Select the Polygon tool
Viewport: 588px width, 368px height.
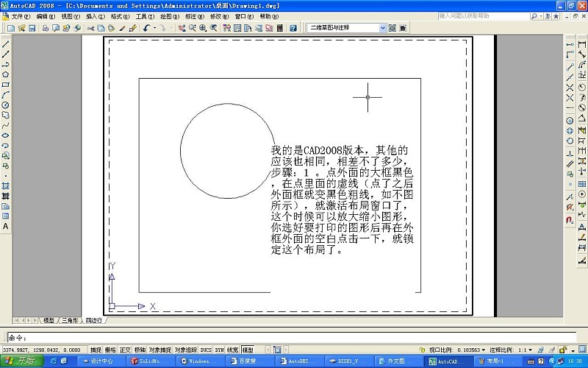click(6, 75)
